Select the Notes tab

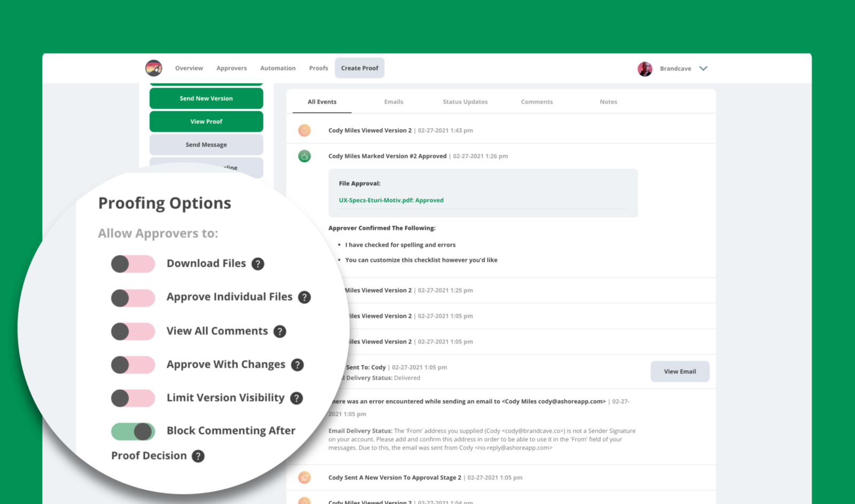(x=608, y=101)
